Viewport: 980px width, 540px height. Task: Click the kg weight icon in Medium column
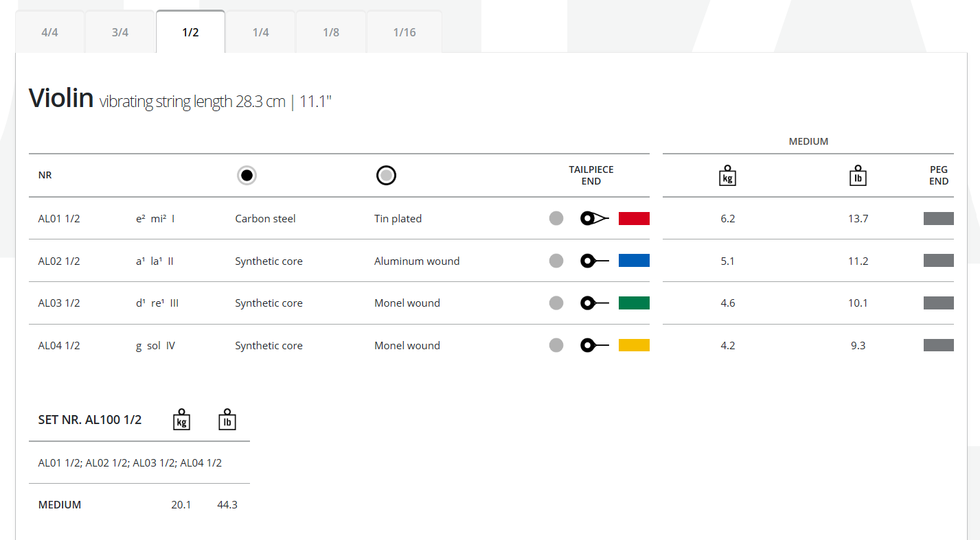[x=727, y=176]
